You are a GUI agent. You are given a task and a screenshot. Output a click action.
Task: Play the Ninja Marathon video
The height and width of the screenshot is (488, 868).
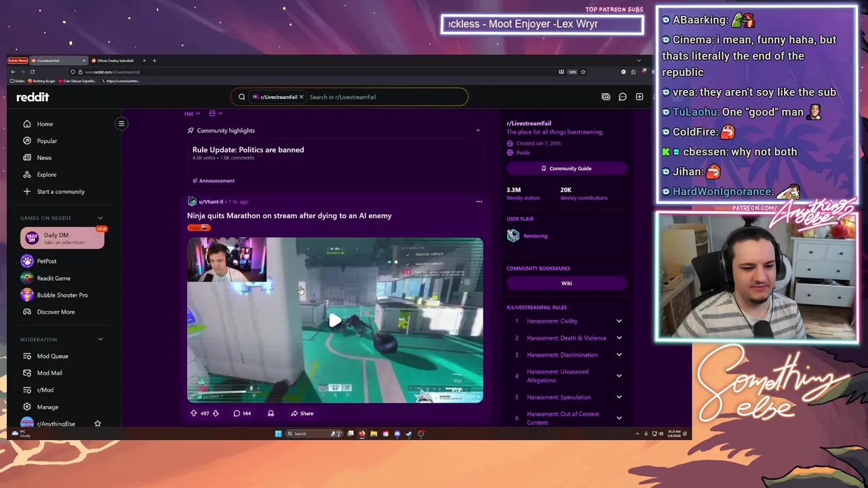[x=335, y=321]
